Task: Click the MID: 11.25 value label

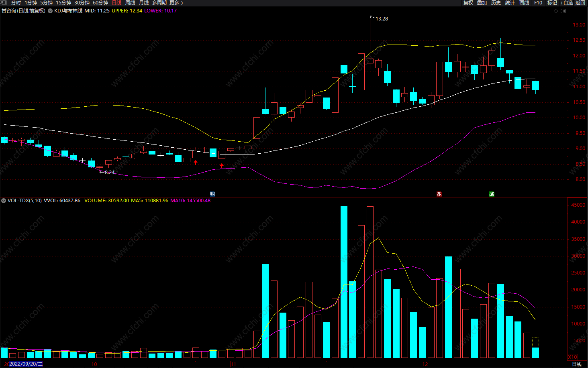Action: pyautogui.click(x=97, y=11)
